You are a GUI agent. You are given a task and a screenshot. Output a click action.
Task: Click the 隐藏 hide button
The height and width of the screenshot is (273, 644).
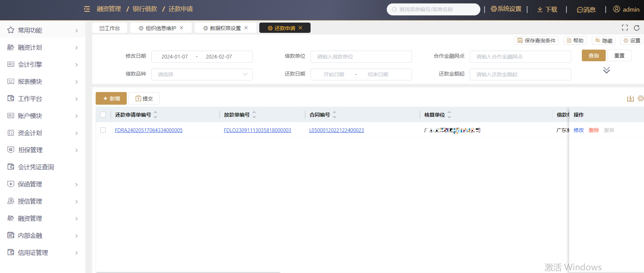pos(604,40)
